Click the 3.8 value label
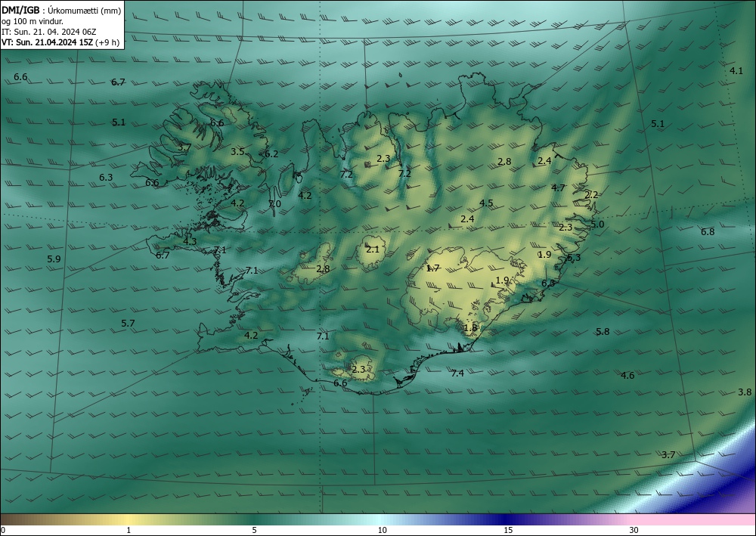Viewport: 756px width, 536px height. pyautogui.click(x=745, y=392)
